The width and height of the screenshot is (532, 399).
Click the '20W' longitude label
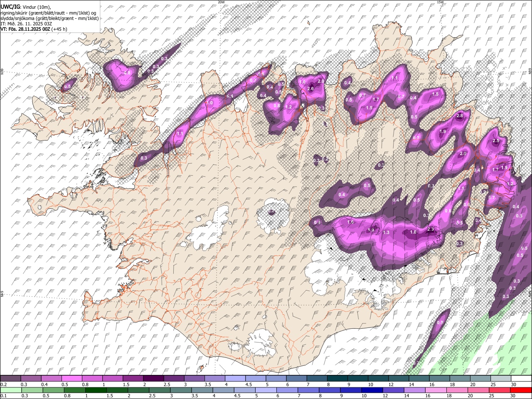click(x=221, y=2)
